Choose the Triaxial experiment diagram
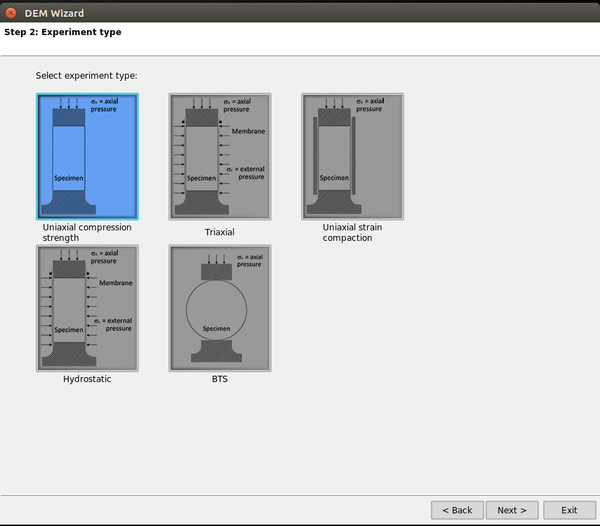The width and height of the screenshot is (600, 526). pos(219,156)
